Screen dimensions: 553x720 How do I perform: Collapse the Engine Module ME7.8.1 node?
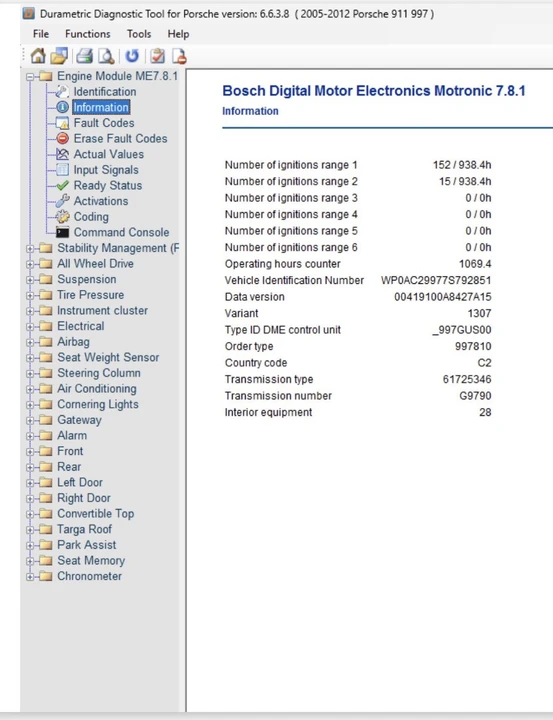pos(30,77)
